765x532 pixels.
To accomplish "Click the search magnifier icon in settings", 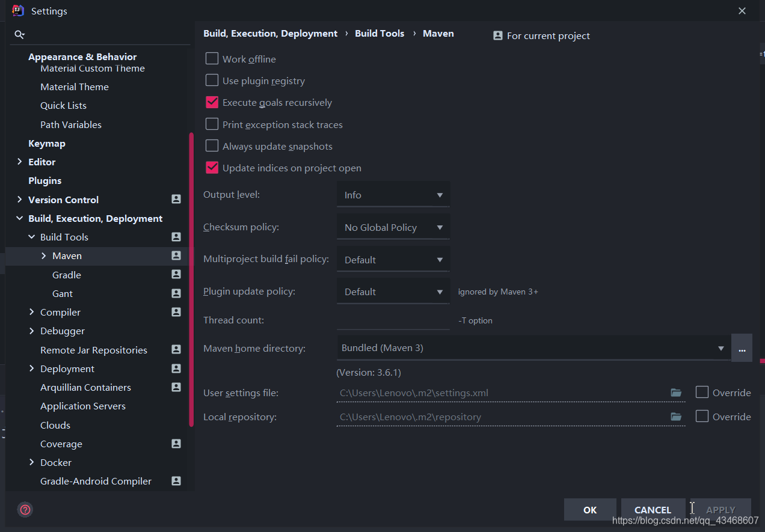I will [x=19, y=35].
